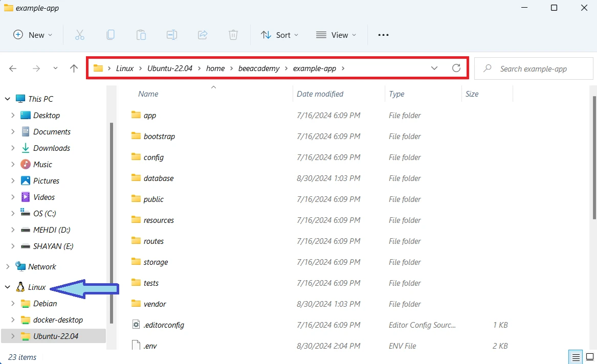Screen dimensions: 597x364
Task: Click the Rename icon in toolbar
Action: click(x=172, y=35)
